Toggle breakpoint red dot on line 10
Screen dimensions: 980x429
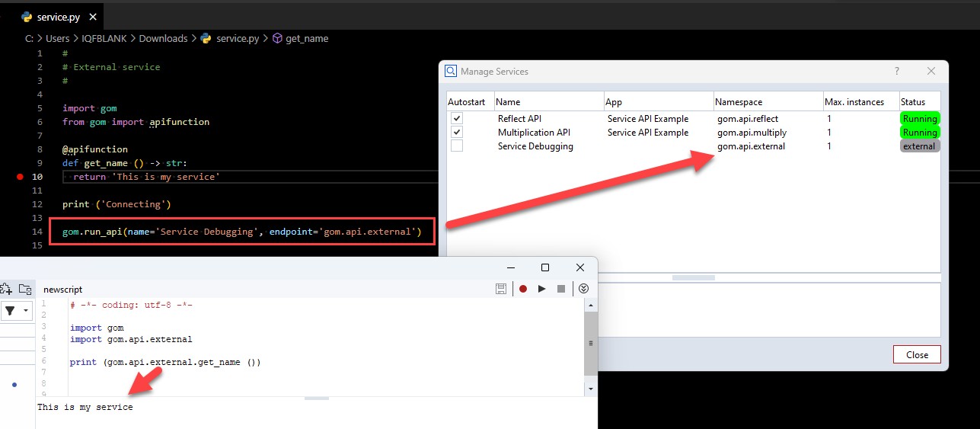coord(20,177)
